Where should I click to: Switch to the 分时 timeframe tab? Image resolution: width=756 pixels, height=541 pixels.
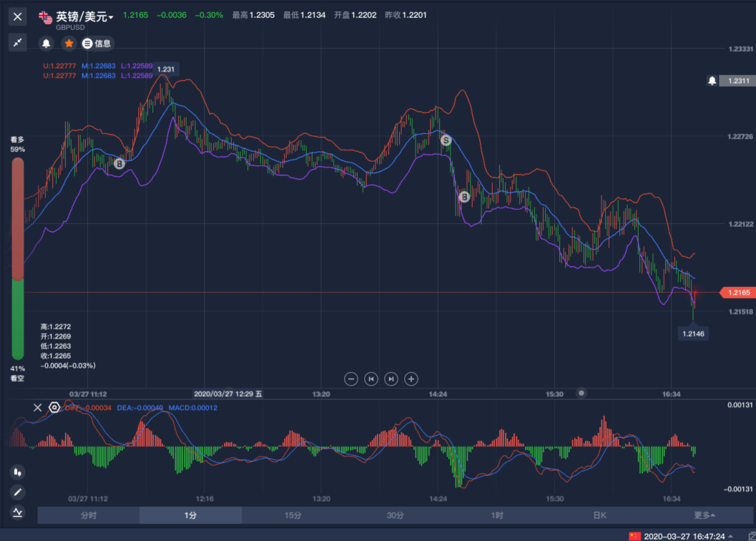pyautogui.click(x=88, y=515)
